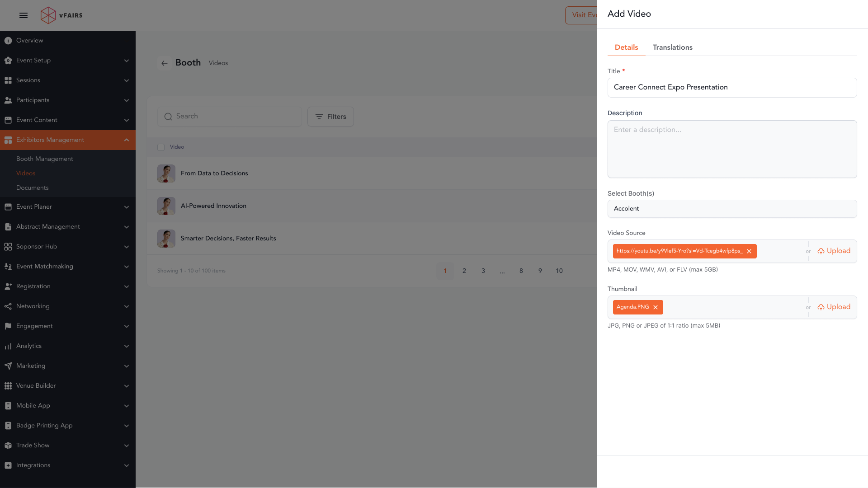Open Analytics from the sidebar icon
This screenshot has height=488, width=868.
[8, 346]
